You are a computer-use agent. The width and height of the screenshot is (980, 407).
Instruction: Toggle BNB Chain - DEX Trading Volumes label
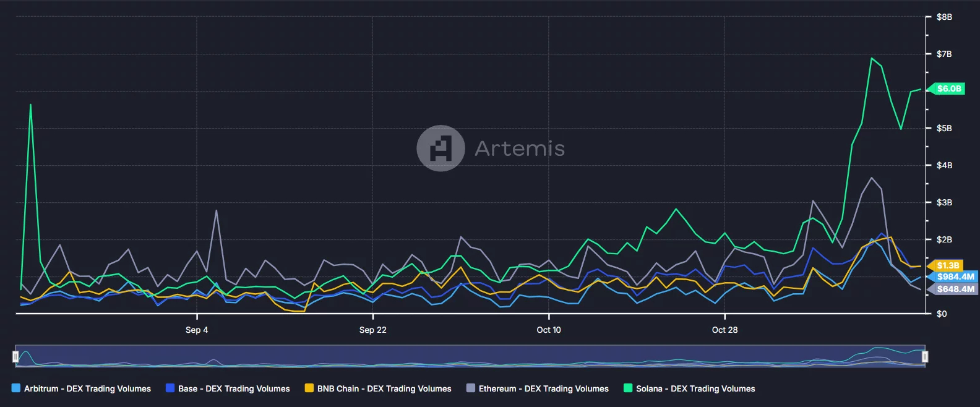[384, 388]
